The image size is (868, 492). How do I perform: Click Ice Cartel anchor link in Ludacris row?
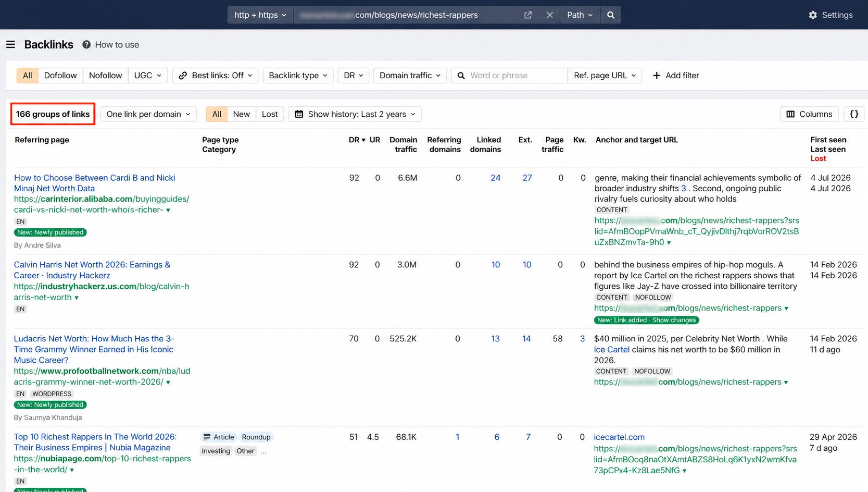point(611,350)
